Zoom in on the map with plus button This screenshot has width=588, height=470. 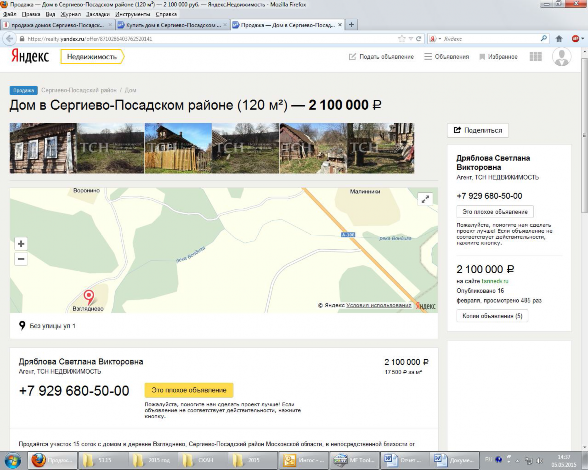21,244
